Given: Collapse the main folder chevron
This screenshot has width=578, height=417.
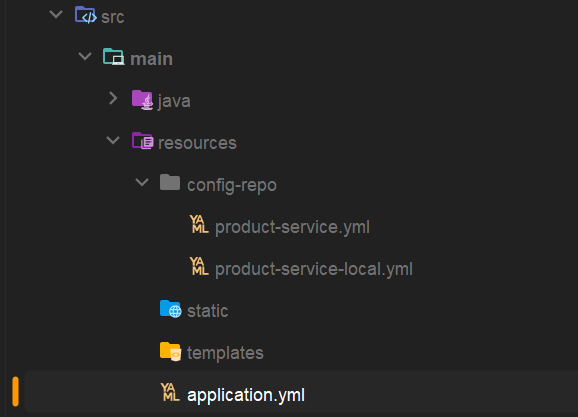Looking at the screenshot, I should (x=85, y=56).
